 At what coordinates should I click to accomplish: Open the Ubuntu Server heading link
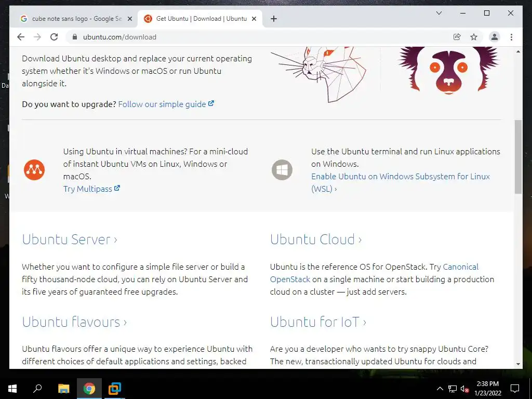click(x=70, y=239)
